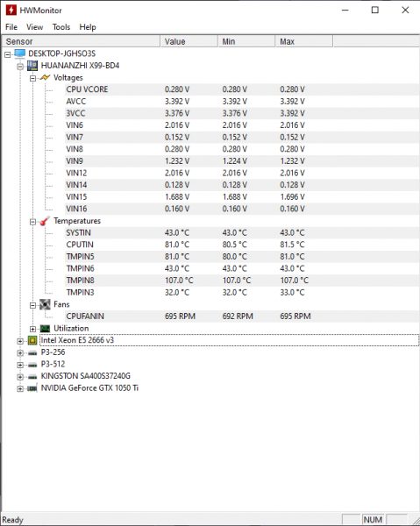
Task: Click the Ready status bar text
Action: [x=13, y=520]
